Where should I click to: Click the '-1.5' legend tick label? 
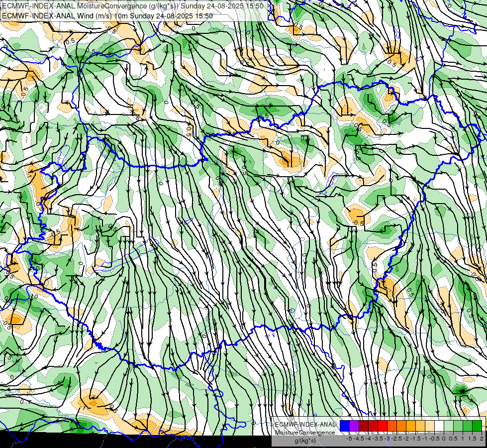(x=415, y=439)
